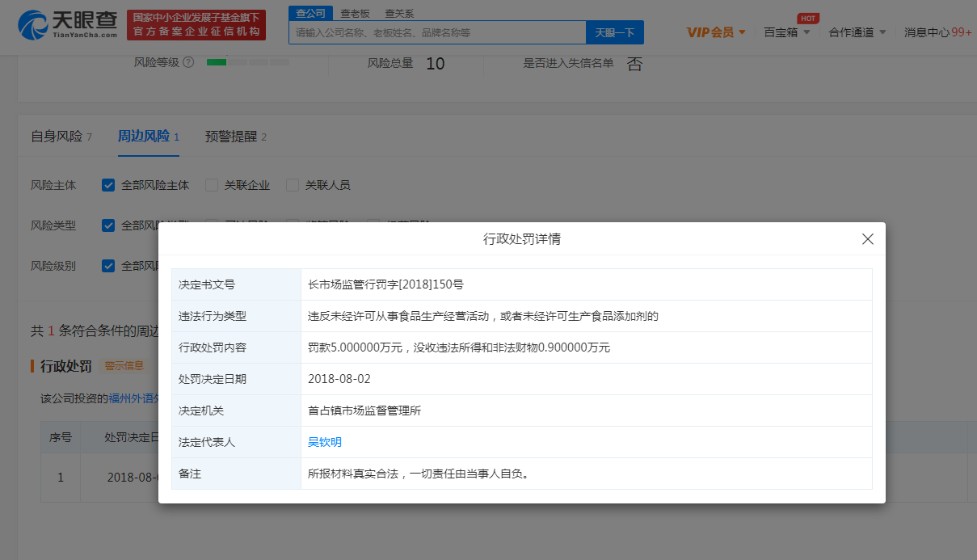Click the 风险等级 level indicator bar
This screenshot has width=977, height=560.
247,62
